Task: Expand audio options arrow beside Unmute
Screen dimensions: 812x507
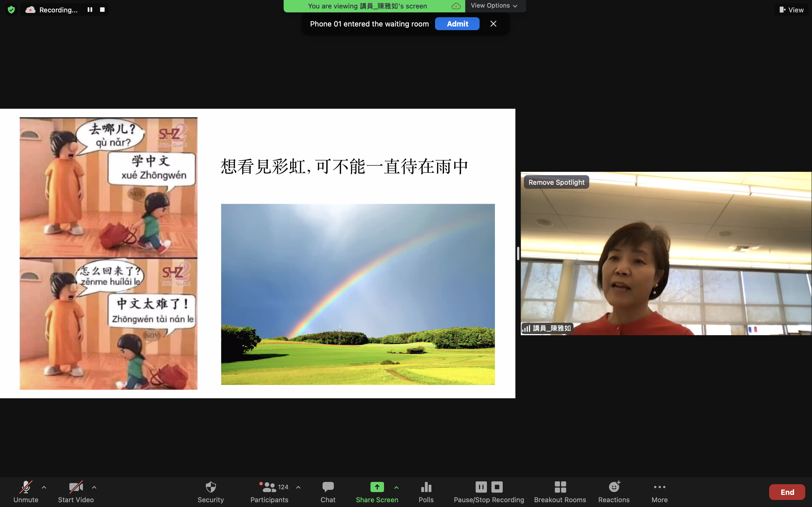Action: [44, 488]
